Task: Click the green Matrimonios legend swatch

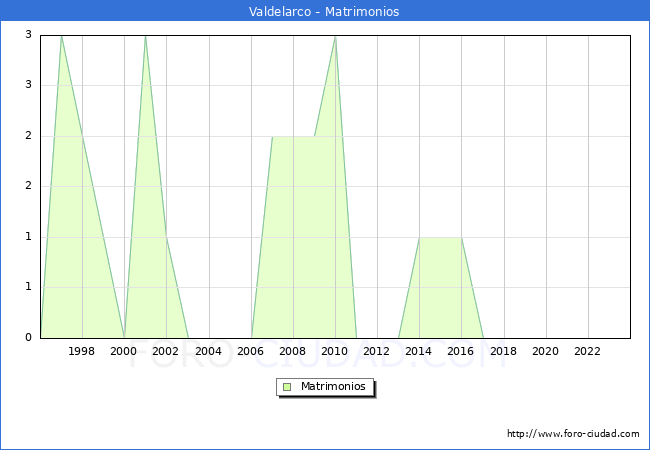Action: coord(287,387)
